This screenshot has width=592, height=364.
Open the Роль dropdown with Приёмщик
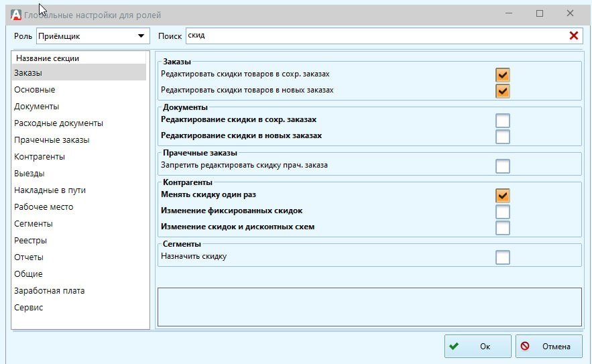pyautogui.click(x=93, y=36)
